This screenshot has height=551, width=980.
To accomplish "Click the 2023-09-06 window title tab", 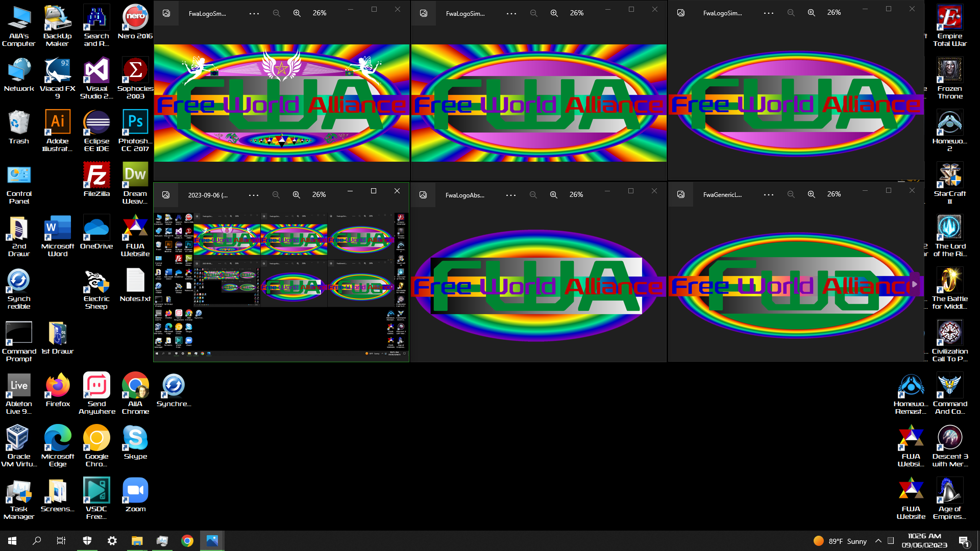I will click(x=207, y=195).
